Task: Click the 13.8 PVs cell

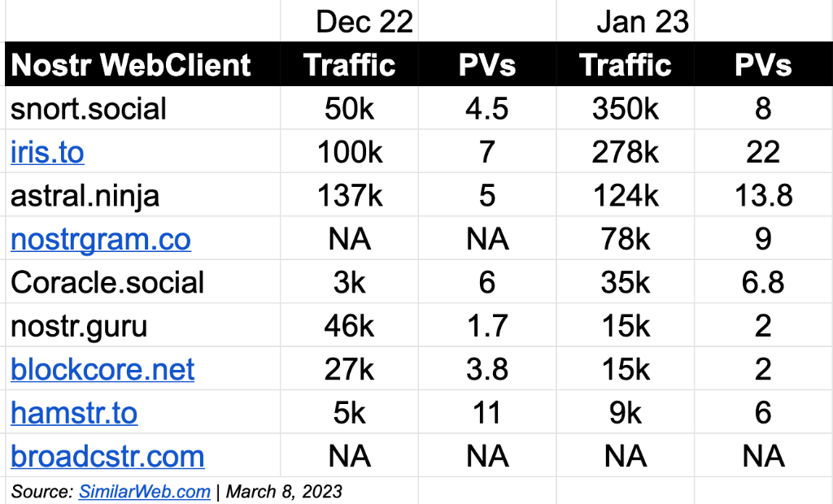Action: [763, 196]
